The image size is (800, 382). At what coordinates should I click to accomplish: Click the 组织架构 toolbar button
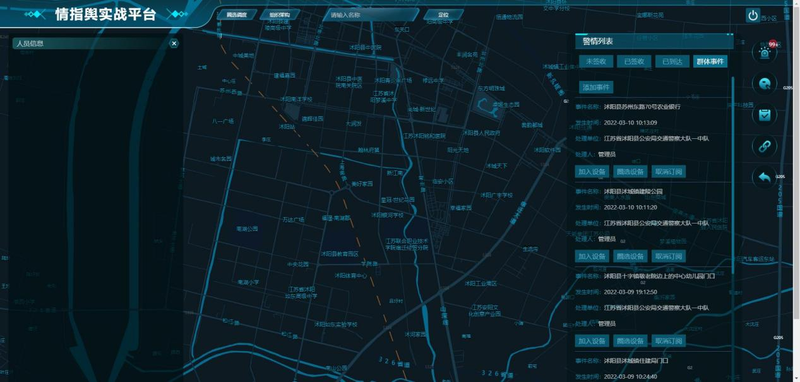280,15
